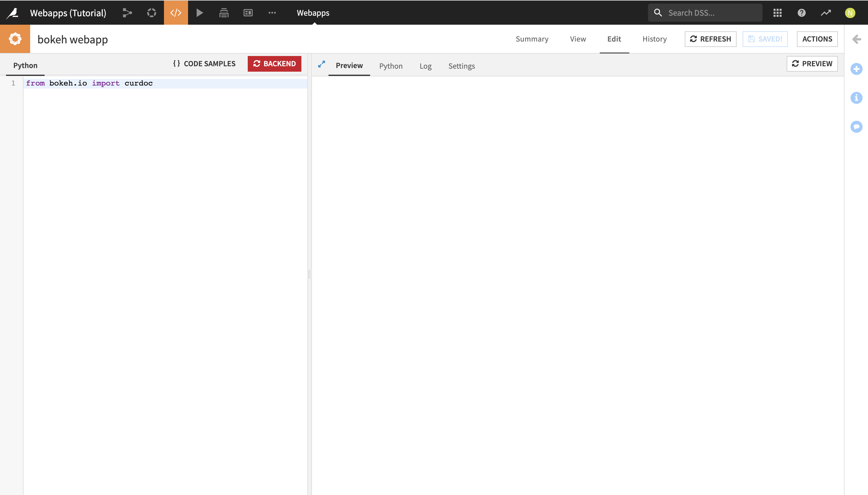This screenshot has height=495, width=868.
Task: Click the run/play button to execute webapp
Action: pos(200,13)
